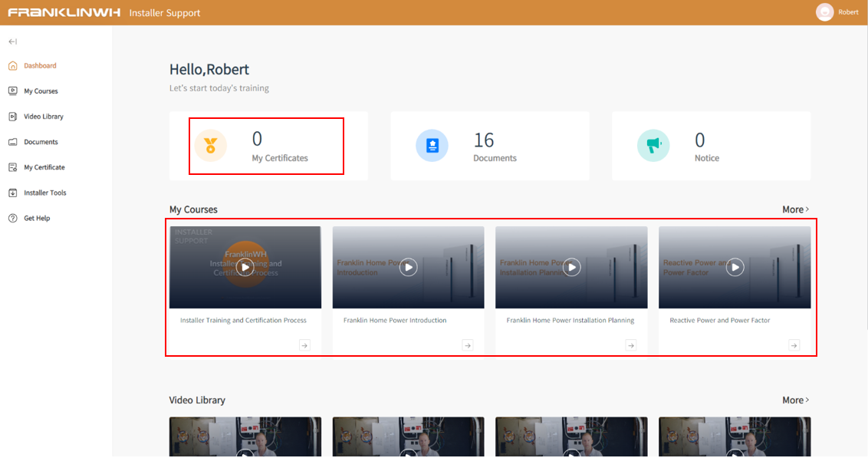This screenshot has width=868, height=458.
Task: Click the medal icon on My Certificates card
Action: tap(210, 146)
